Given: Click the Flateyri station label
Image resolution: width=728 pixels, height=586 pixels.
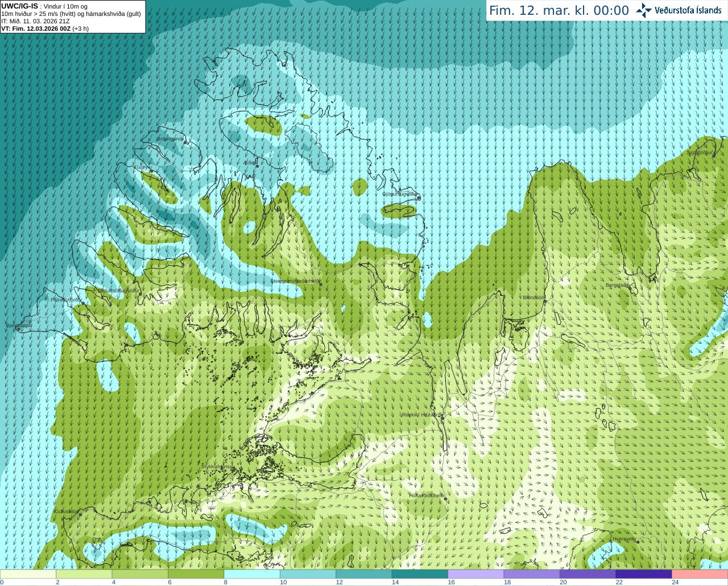Looking at the screenshot, I should [x=142, y=167].
